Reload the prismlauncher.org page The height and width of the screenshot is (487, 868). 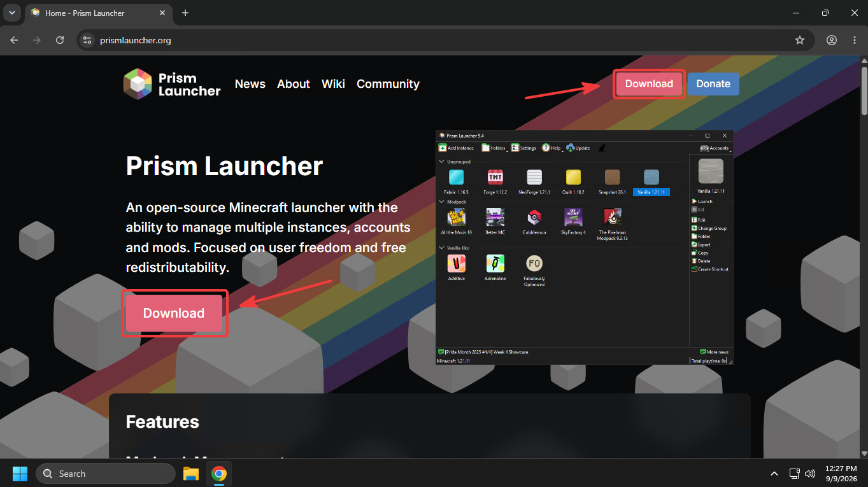pos(60,40)
